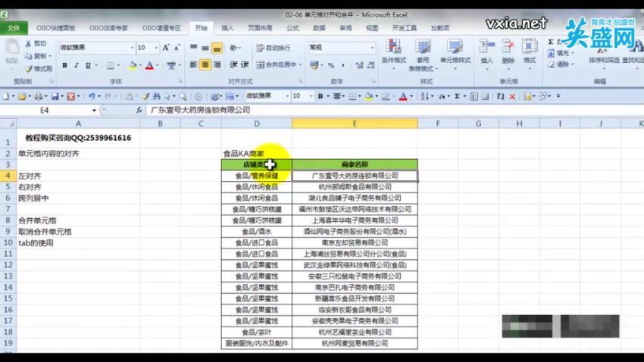This screenshot has height=362, width=644.
Task: Click inside the formula bar text
Action: coord(200,110)
